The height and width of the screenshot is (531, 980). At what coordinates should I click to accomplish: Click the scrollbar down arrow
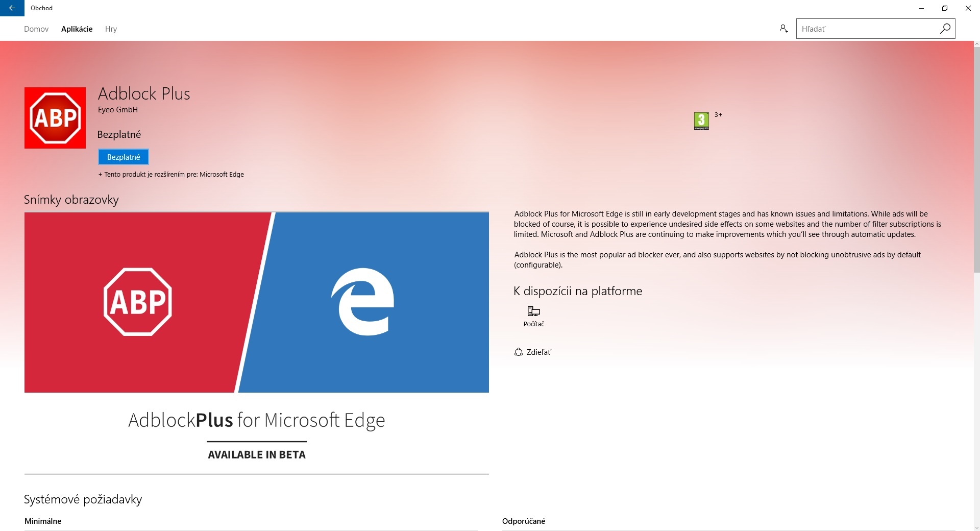[977, 527]
